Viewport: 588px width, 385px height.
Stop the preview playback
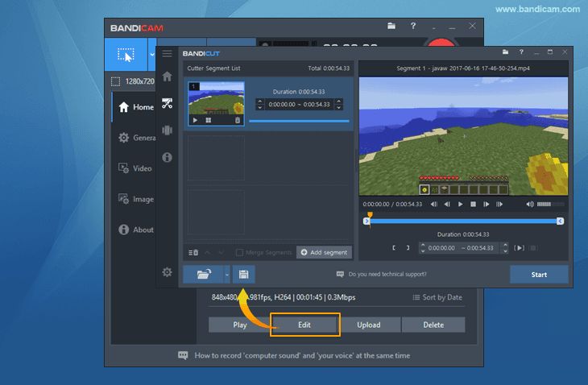point(474,205)
